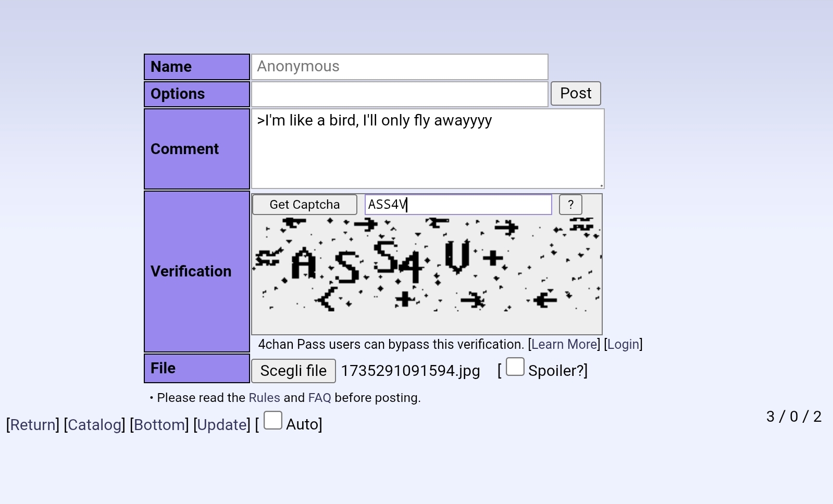Click inside the Comment text area
Screen dimensions: 833x504
pos(428,149)
